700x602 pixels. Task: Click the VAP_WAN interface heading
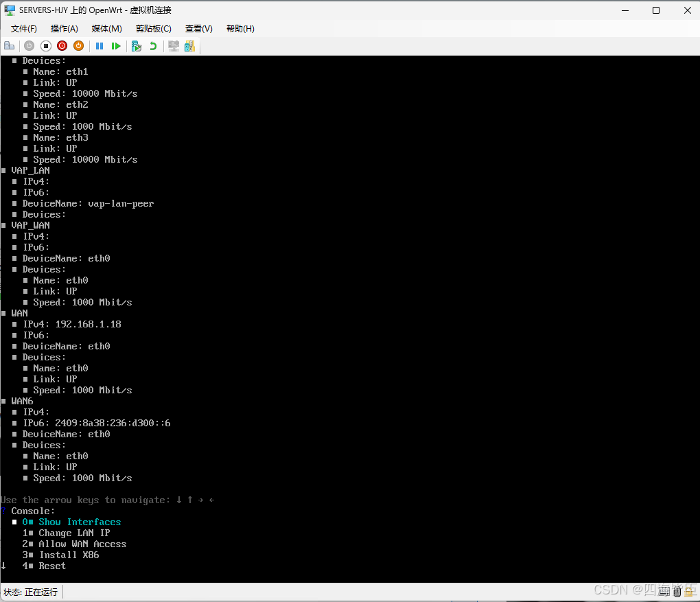click(x=30, y=226)
